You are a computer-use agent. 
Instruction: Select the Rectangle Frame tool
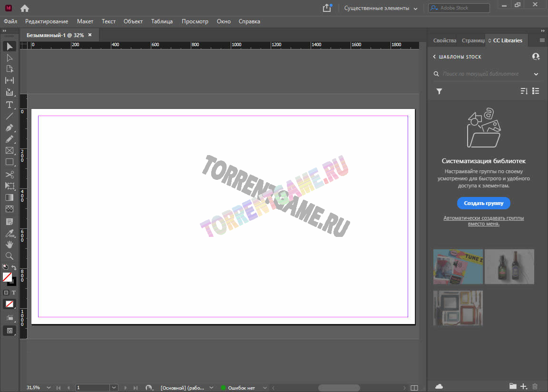[9, 151]
